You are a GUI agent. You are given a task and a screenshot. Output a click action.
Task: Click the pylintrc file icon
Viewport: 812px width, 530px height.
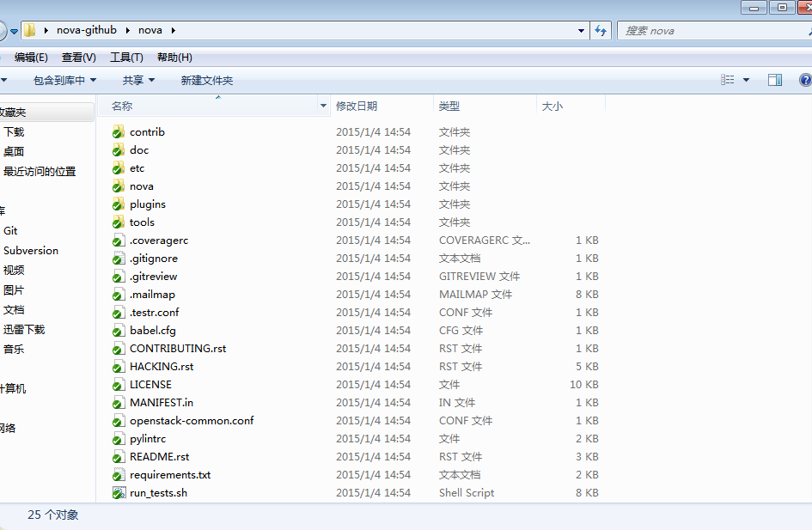pos(119,439)
